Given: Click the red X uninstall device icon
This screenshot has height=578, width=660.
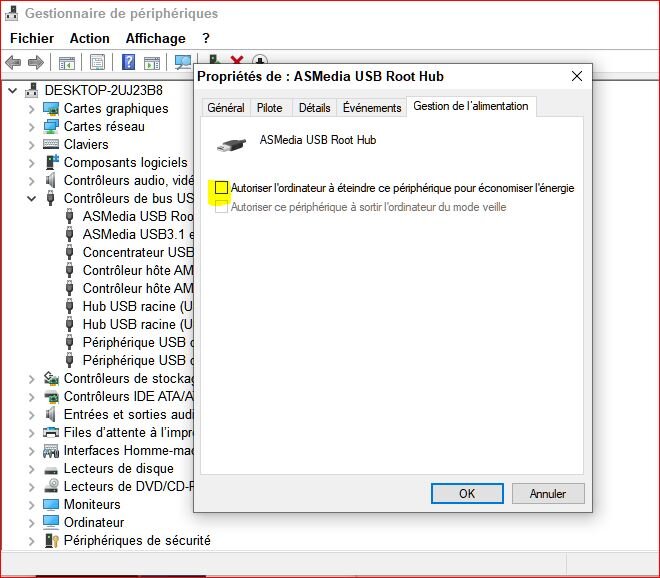Looking at the screenshot, I should [237, 59].
